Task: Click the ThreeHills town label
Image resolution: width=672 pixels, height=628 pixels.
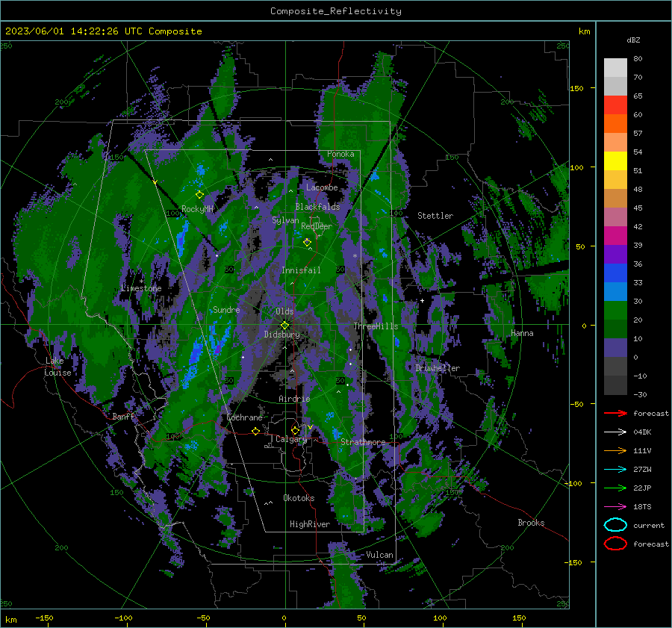Action: pos(376,326)
